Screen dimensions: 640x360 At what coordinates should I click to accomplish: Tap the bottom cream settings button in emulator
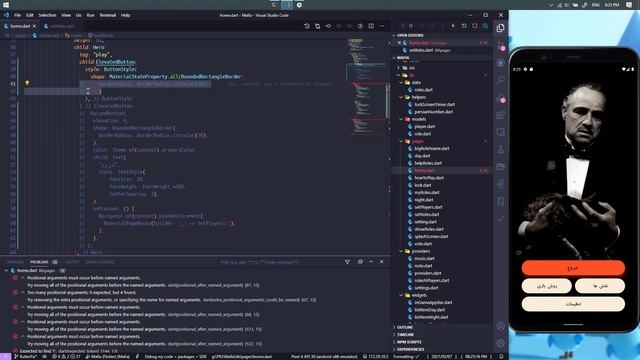click(573, 304)
